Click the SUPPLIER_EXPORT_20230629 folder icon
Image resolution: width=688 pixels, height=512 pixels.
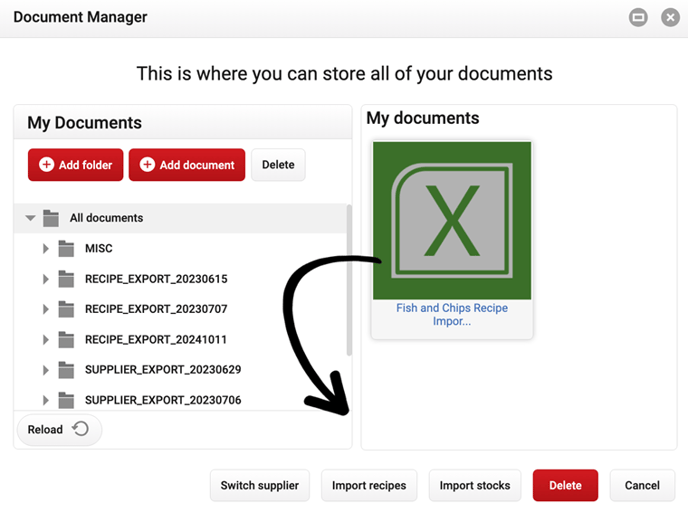[66, 369]
